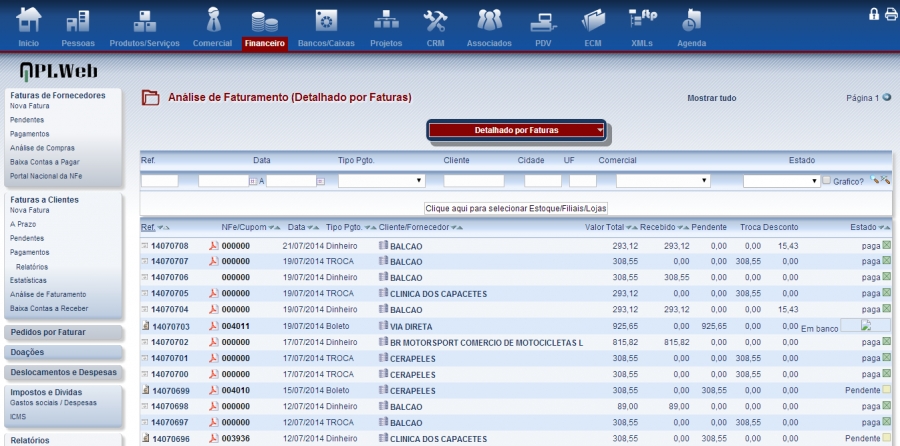The image size is (900, 446).
Task: Open the Associados people icon
Action: [489, 20]
